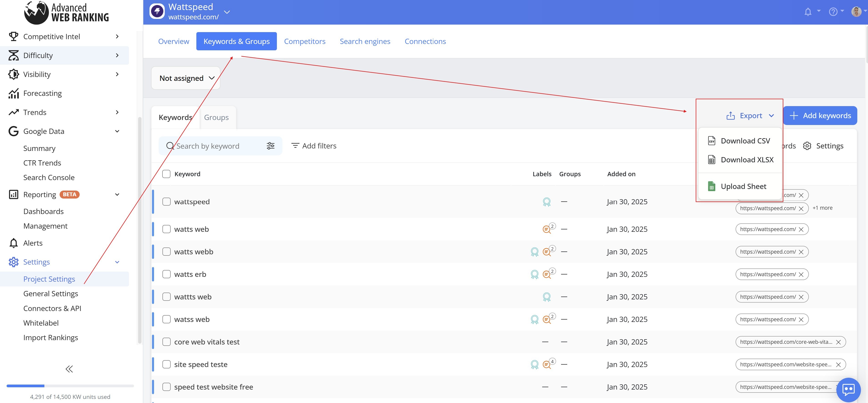The height and width of the screenshot is (403, 868).
Task: Check the wattts web keyword checkbox
Action: point(167,297)
